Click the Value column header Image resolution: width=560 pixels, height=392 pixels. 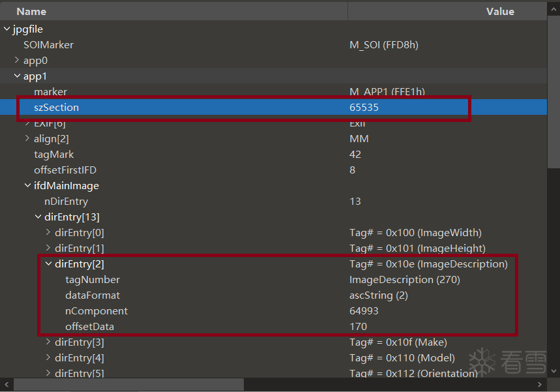point(499,11)
